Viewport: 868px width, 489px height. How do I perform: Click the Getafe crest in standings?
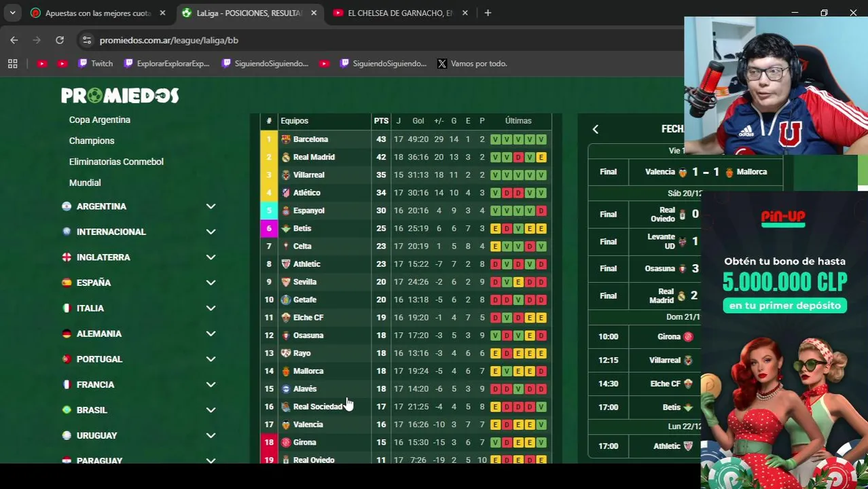point(286,300)
